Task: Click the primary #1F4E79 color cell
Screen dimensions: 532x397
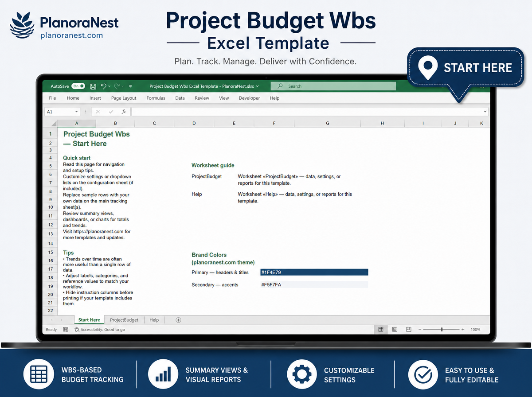Action: tap(314, 272)
